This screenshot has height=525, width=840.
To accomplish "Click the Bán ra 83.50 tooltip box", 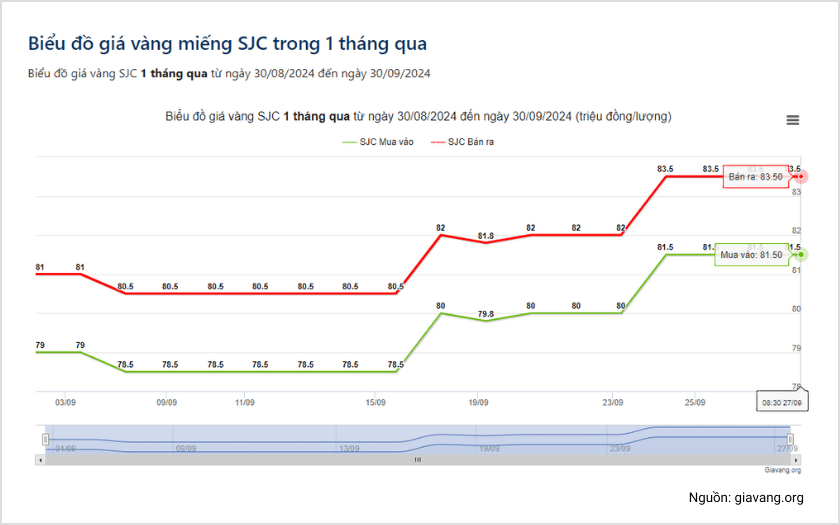I will (755, 177).
